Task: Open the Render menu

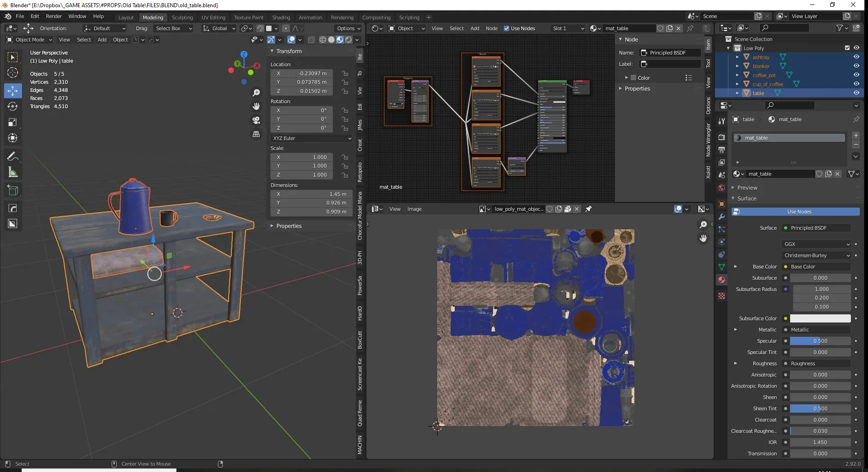Action: pyautogui.click(x=54, y=16)
